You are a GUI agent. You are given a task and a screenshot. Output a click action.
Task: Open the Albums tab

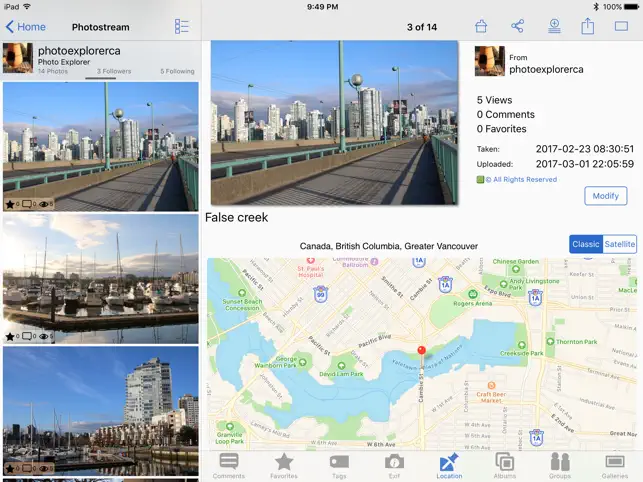click(504, 466)
